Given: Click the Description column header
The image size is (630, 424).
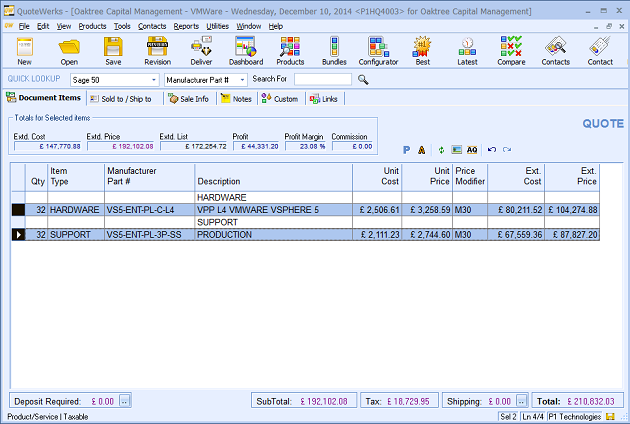Looking at the screenshot, I should tap(274, 177).
